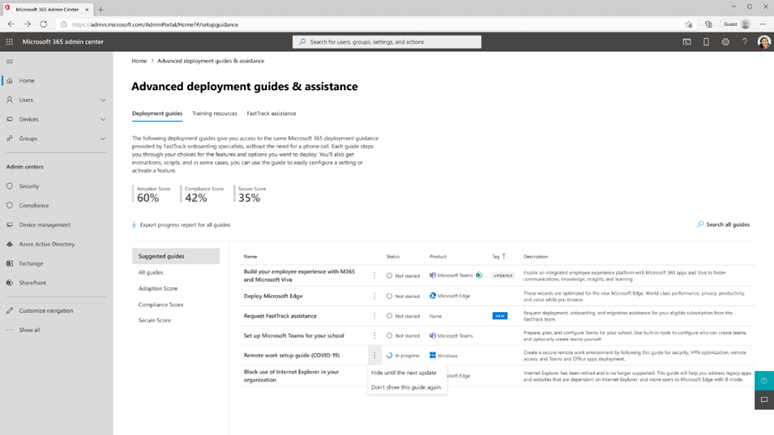Open the account profile picture
This screenshot has height=435, width=774.
(x=764, y=42)
